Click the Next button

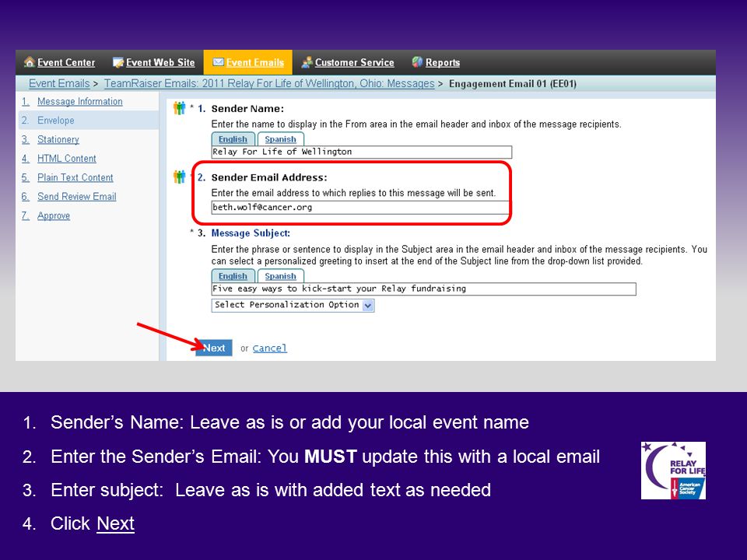coord(215,348)
